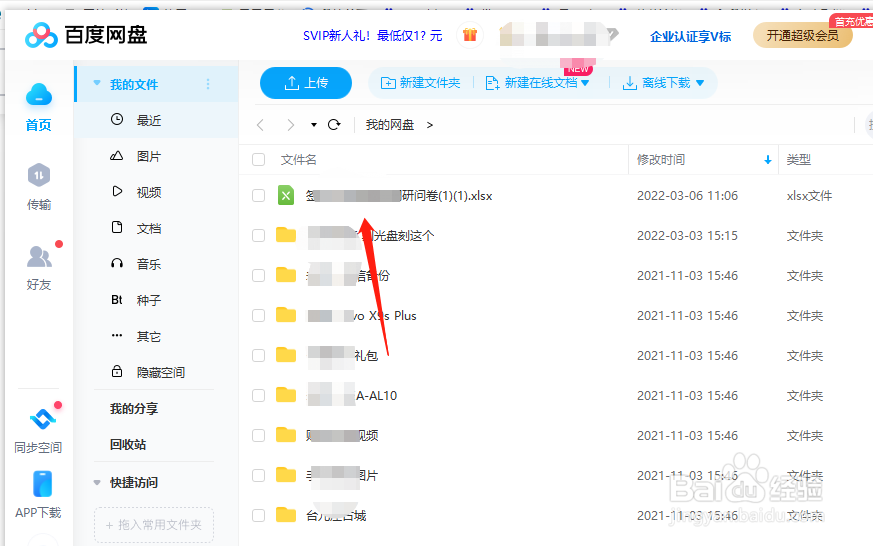Sort by 修改时间 column

[661, 160]
